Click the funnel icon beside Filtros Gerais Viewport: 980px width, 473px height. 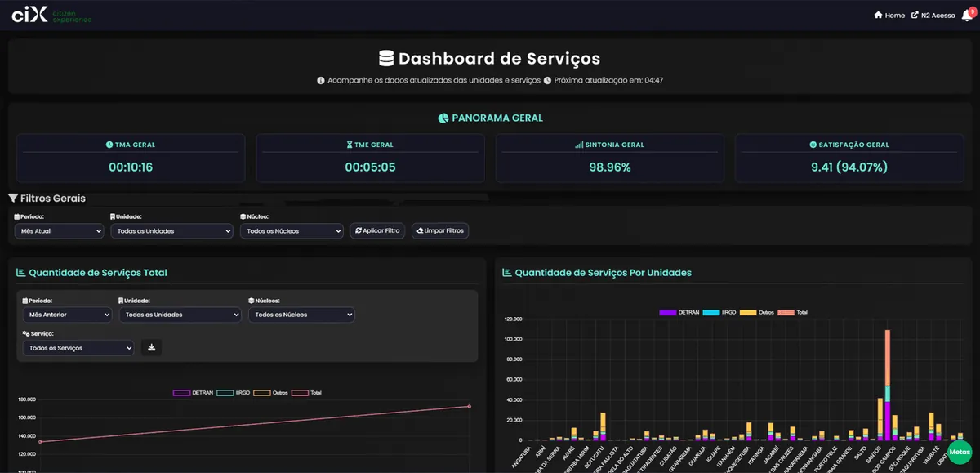[13, 199]
